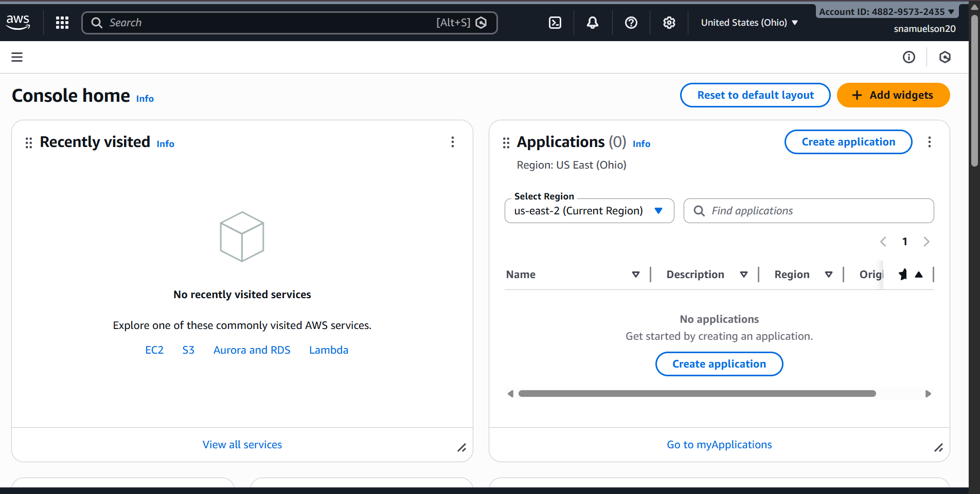Open the Select Region us-east-2 dropdown

point(589,211)
